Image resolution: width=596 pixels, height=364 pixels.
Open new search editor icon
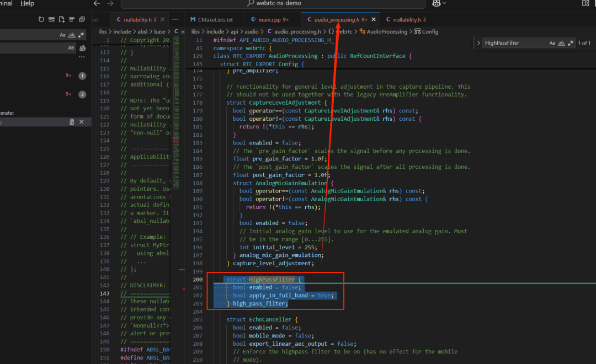coord(62,19)
